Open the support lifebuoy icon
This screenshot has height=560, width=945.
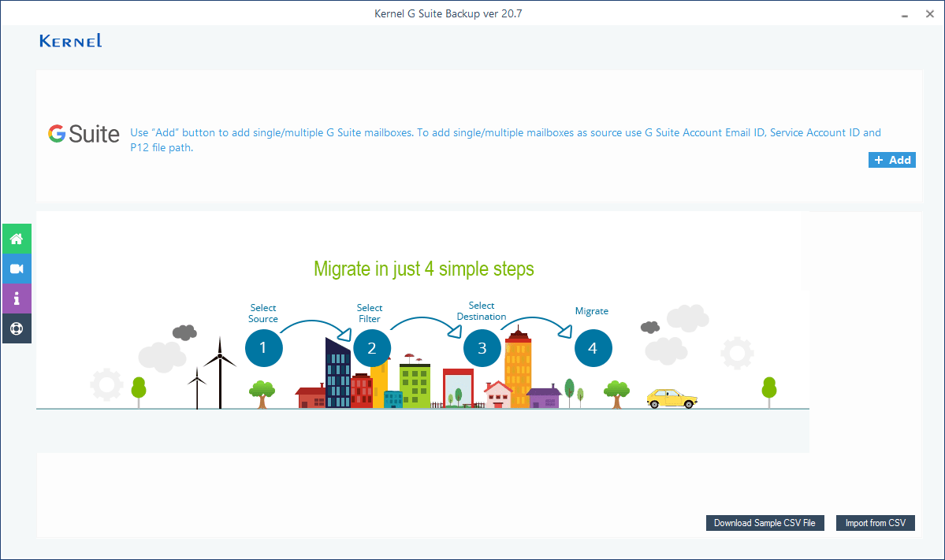click(17, 328)
